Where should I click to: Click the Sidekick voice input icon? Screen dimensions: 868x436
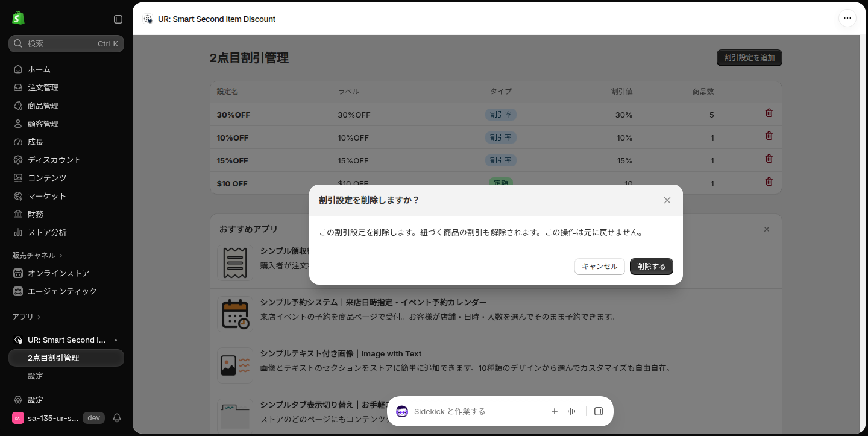[571, 411]
